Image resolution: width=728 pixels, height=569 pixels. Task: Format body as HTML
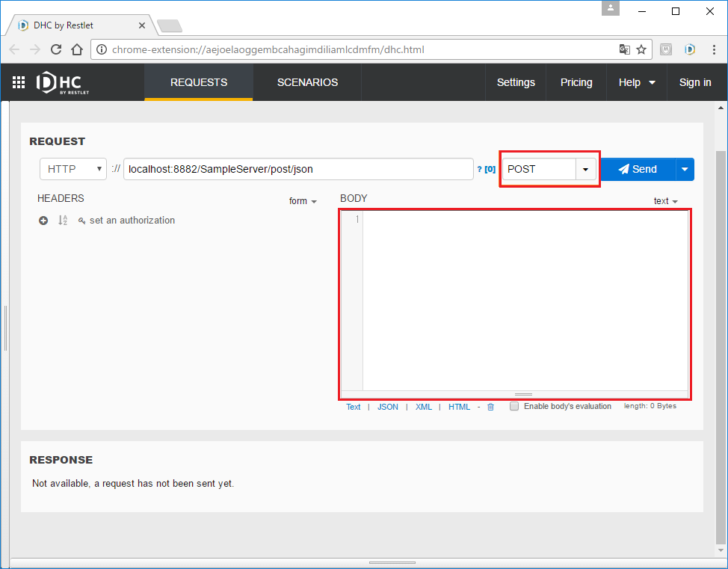[459, 407]
